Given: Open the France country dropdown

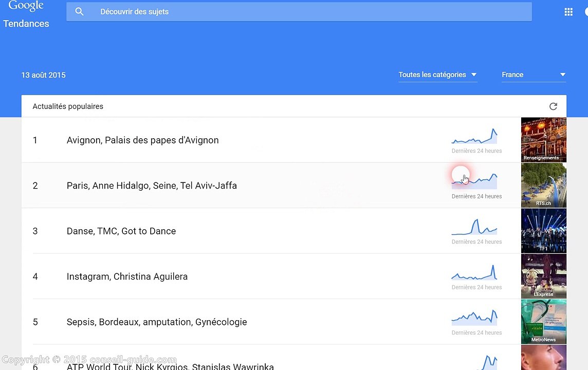Looking at the screenshot, I should tap(534, 75).
